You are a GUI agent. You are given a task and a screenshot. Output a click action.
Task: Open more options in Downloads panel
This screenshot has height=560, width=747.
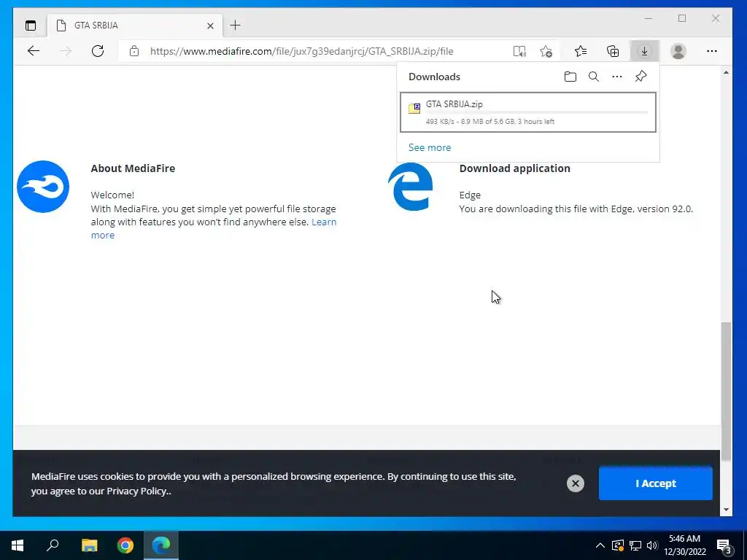617,77
